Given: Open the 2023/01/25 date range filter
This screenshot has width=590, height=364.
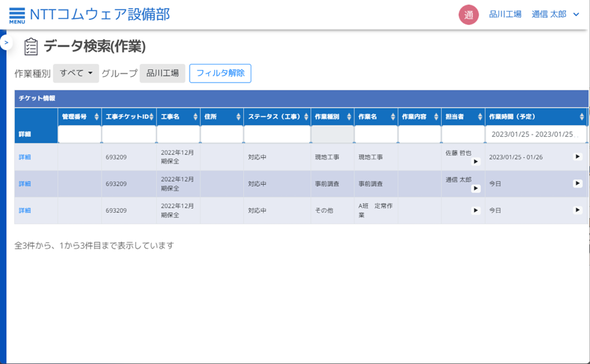Looking at the screenshot, I should click(536, 134).
